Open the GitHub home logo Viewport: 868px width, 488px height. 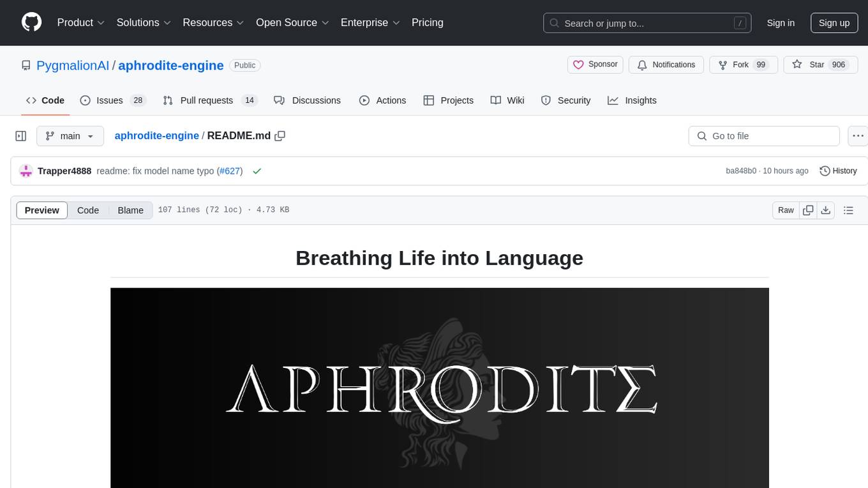[31, 22]
